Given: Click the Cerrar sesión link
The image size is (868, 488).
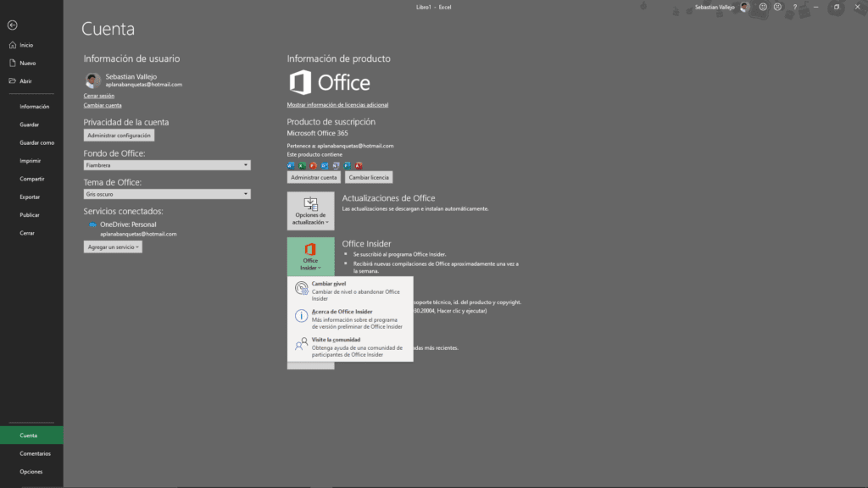Looking at the screenshot, I should click(99, 96).
